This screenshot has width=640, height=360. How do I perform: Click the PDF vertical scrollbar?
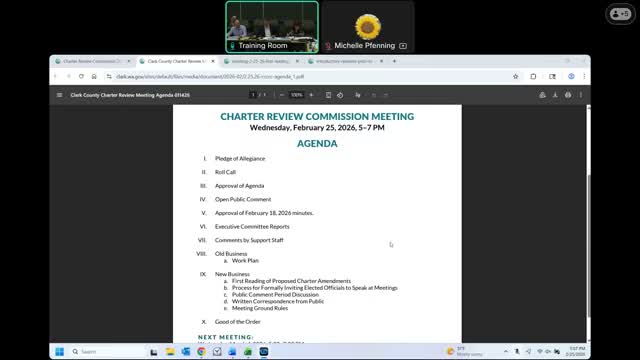[x=588, y=245]
